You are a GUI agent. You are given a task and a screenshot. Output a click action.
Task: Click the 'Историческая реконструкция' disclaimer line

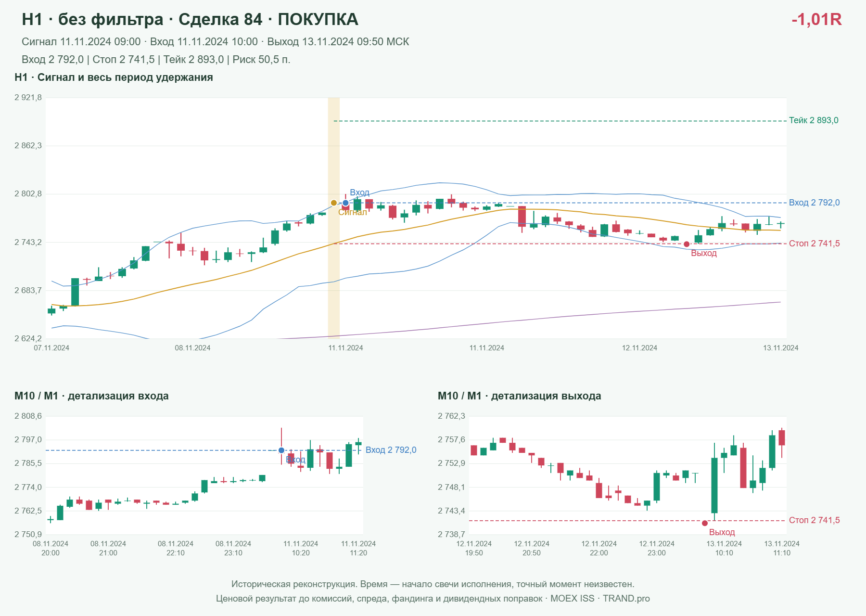(x=433, y=584)
